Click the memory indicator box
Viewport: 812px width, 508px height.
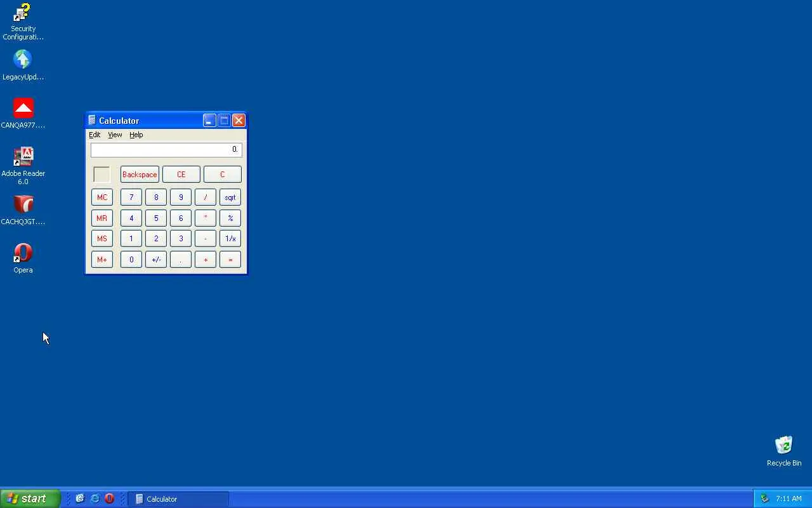(101, 174)
